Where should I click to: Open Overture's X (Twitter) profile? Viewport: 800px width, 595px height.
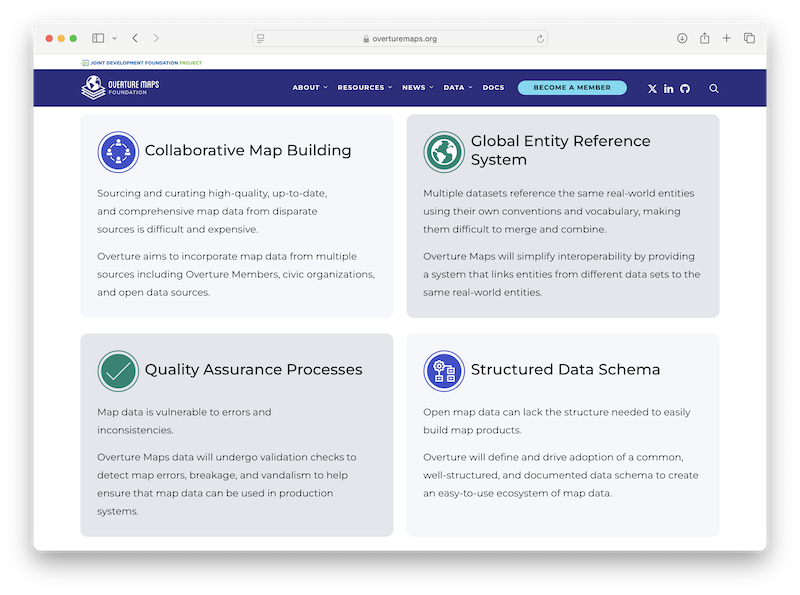652,89
